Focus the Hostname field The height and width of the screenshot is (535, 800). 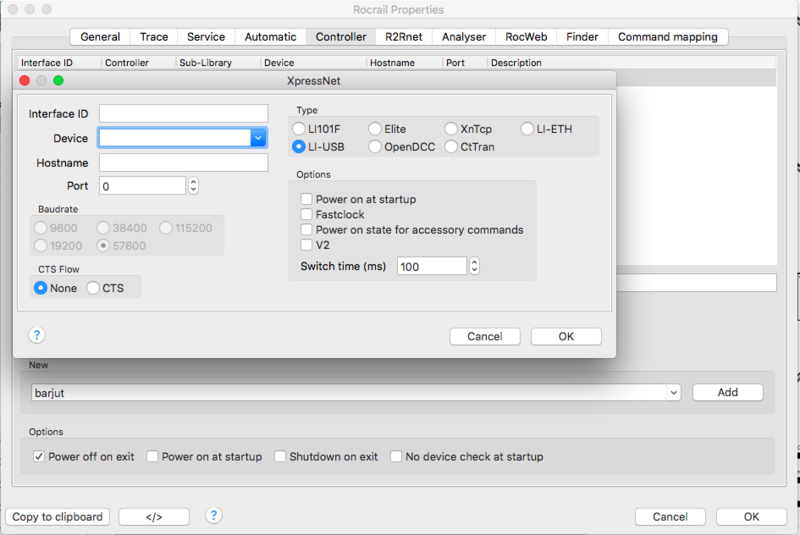coord(184,163)
